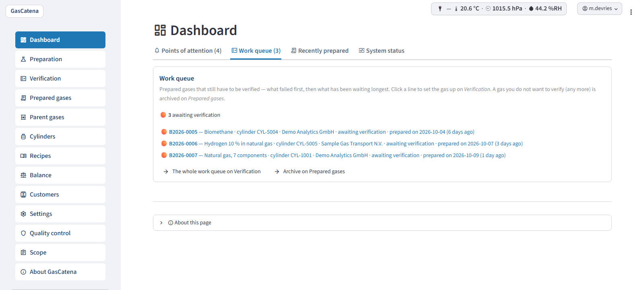Follow Archive on Prepared gases link
This screenshot has height=290, width=644.
coord(310,172)
